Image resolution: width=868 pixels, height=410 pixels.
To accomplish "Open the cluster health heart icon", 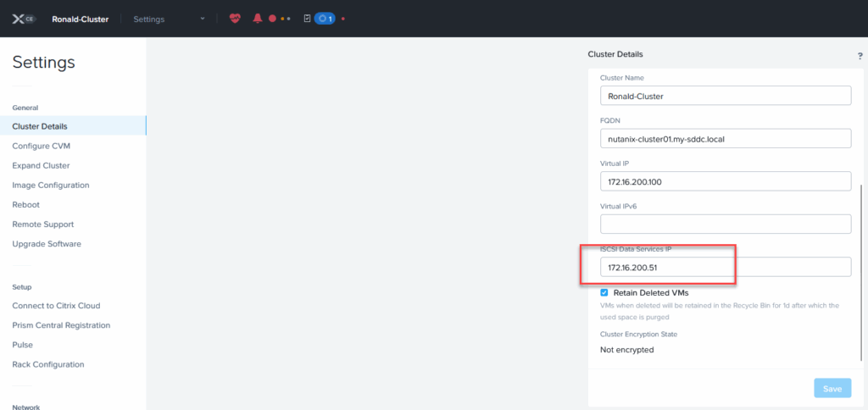I will pyautogui.click(x=235, y=19).
